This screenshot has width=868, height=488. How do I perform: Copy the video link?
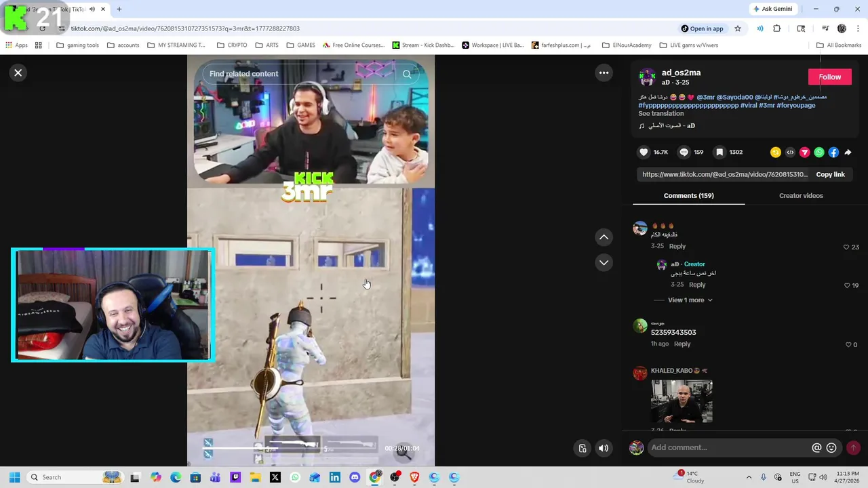(x=830, y=174)
